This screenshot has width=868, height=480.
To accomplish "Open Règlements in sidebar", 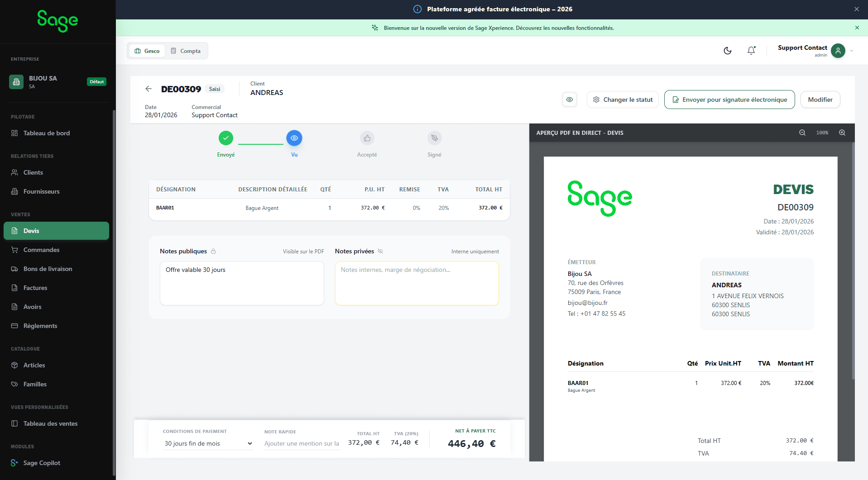I will click(x=56, y=326).
